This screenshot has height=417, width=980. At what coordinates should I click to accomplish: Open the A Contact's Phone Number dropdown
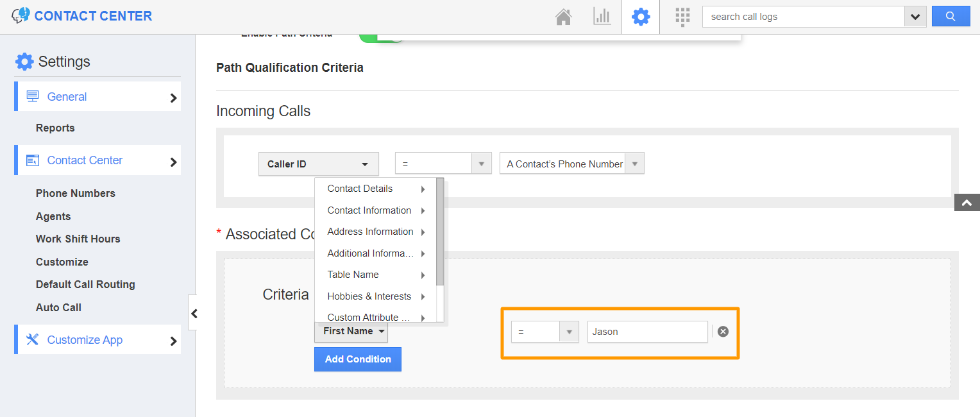(634, 163)
